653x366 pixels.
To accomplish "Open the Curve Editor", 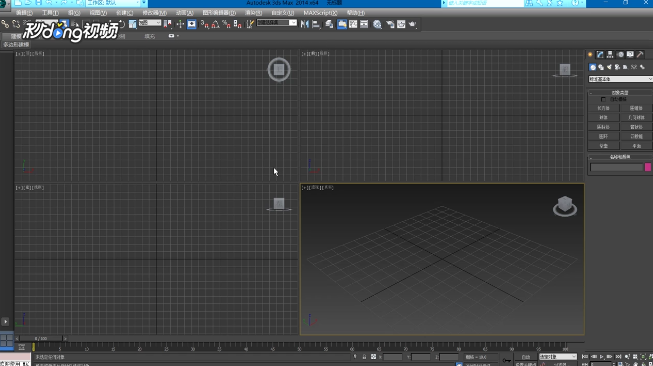I will click(x=353, y=24).
